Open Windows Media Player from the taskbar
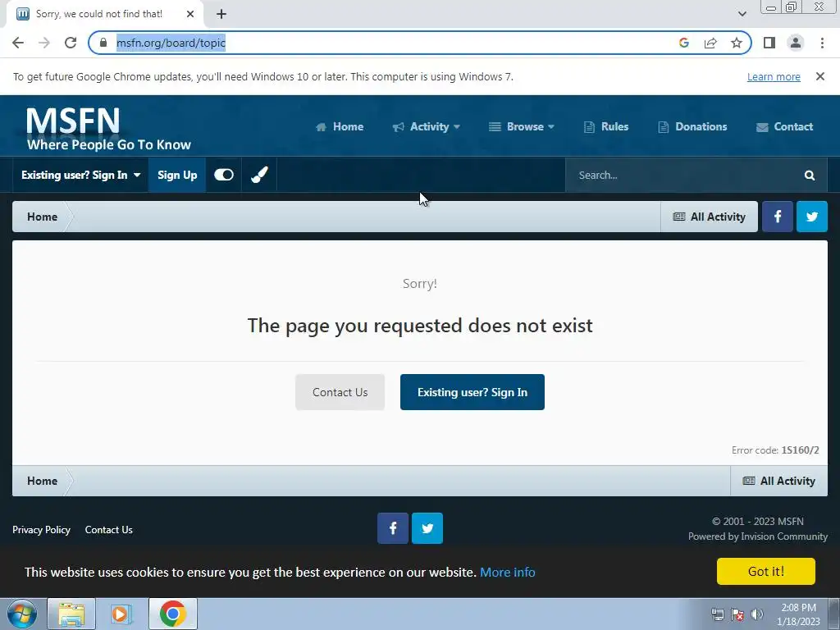 tap(121, 614)
